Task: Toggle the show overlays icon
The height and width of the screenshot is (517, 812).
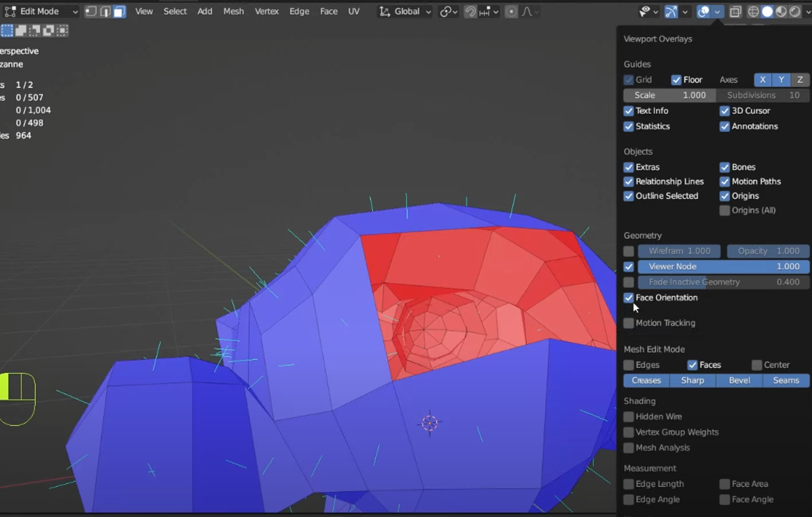Action: point(703,11)
